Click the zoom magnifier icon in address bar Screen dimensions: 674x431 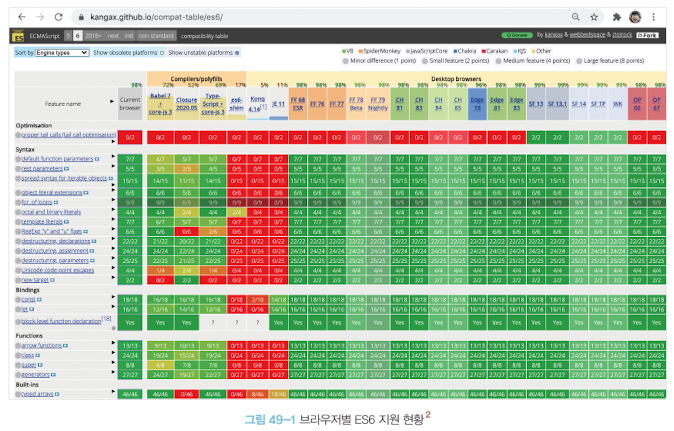click(x=575, y=17)
